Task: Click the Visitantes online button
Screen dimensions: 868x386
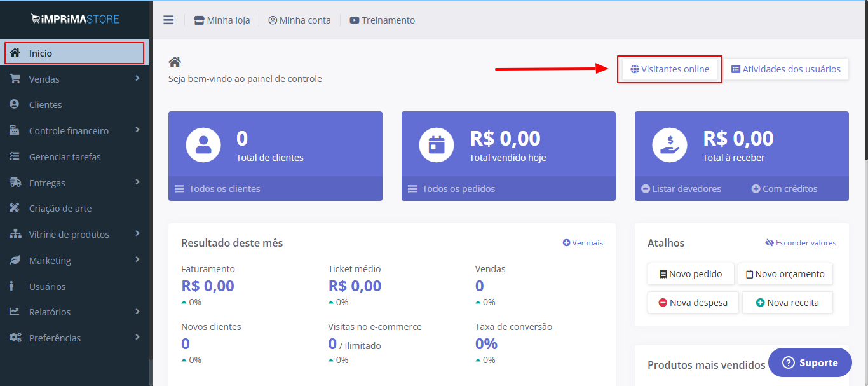Action: click(x=670, y=69)
